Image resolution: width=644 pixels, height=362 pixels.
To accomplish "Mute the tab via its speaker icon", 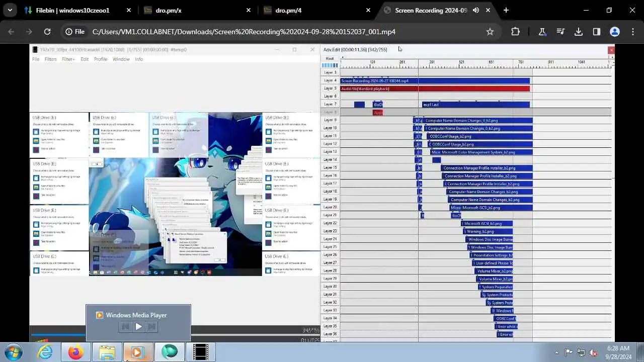I will pos(476,10).
